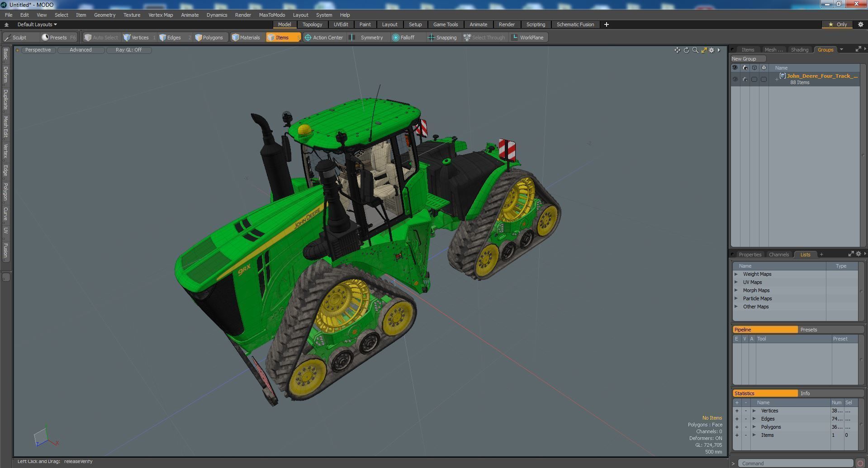This screenshot has height=468, width=868.
Task: Open the viewport settings gear
Action: pos(711,50)
